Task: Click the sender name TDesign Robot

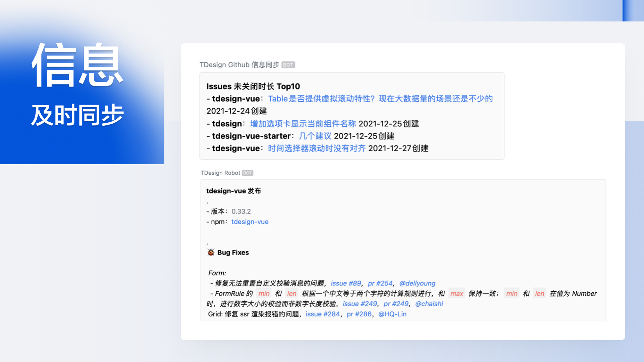Action: pos(220,173)
